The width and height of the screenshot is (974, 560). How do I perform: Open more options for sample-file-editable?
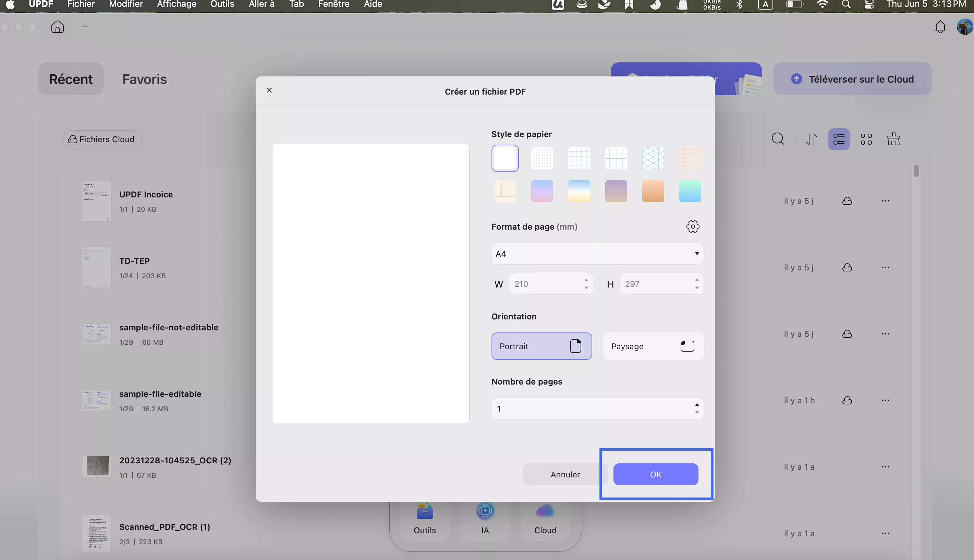click(x=886, y=400)
